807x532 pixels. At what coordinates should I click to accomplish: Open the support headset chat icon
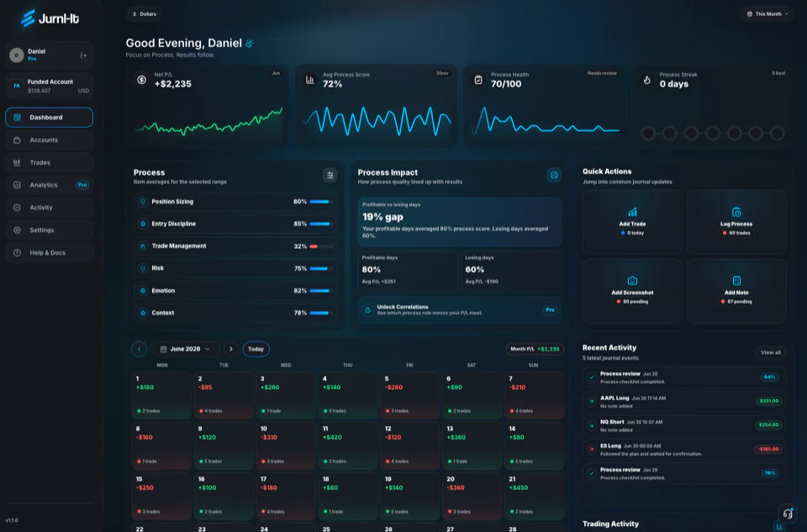pos(788,513)
